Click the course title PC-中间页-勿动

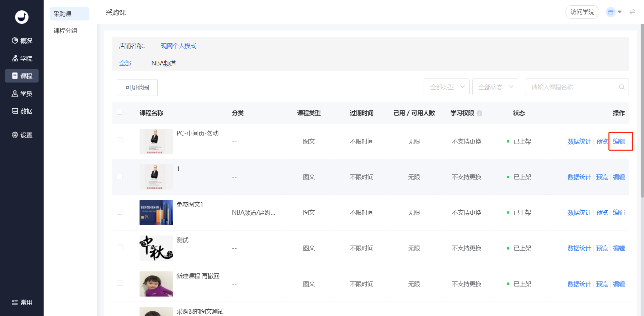point(198,134)
